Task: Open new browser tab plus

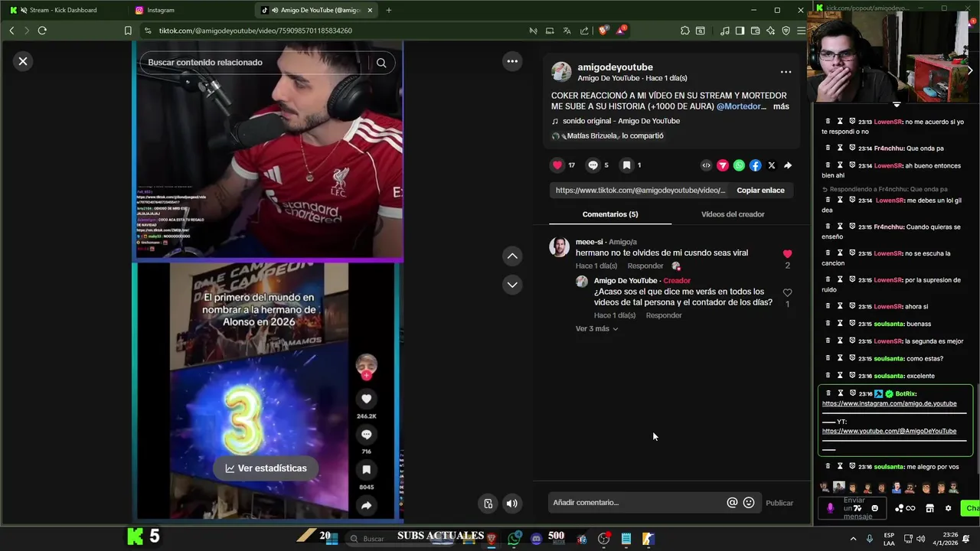Action: 388,10
